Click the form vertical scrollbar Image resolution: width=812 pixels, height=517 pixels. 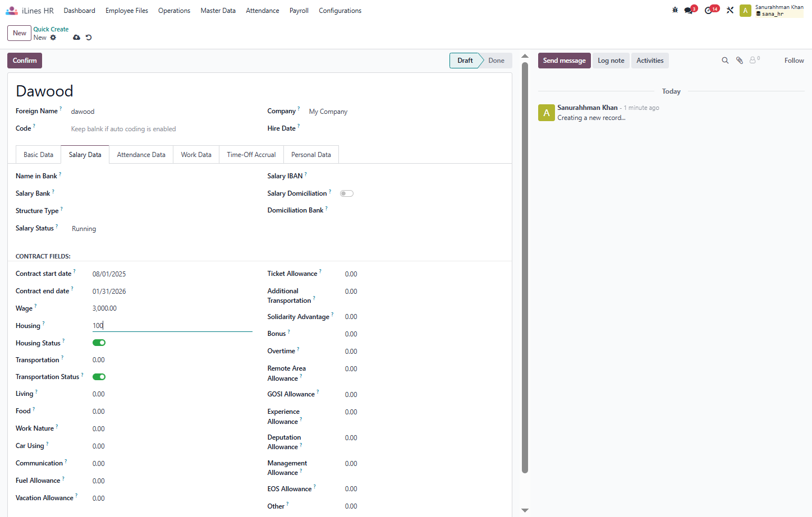pos(525,268)
